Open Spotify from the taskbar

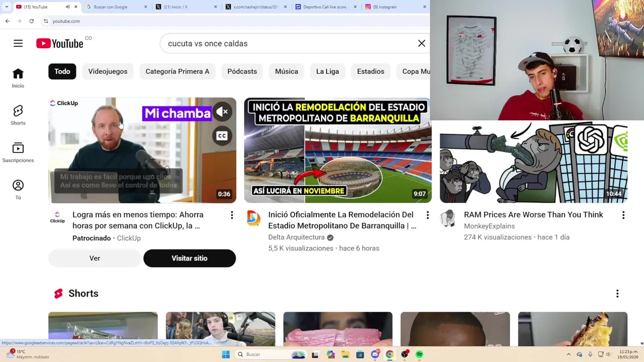pos(419,354)
